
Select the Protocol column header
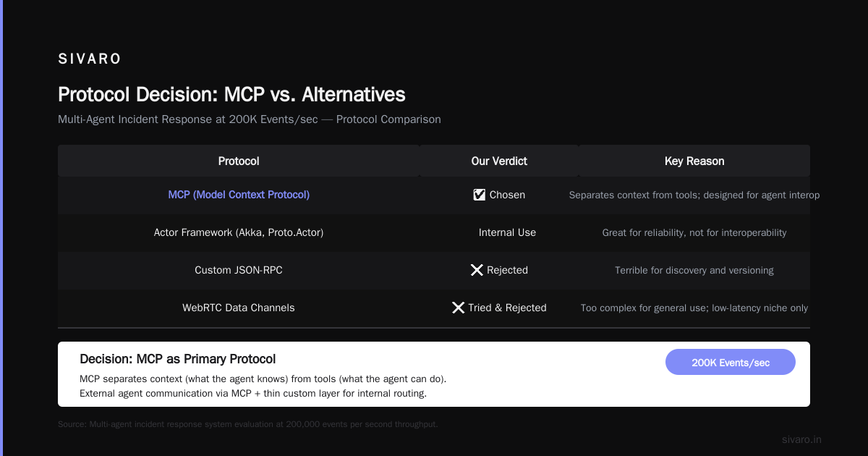coord(239,161)
